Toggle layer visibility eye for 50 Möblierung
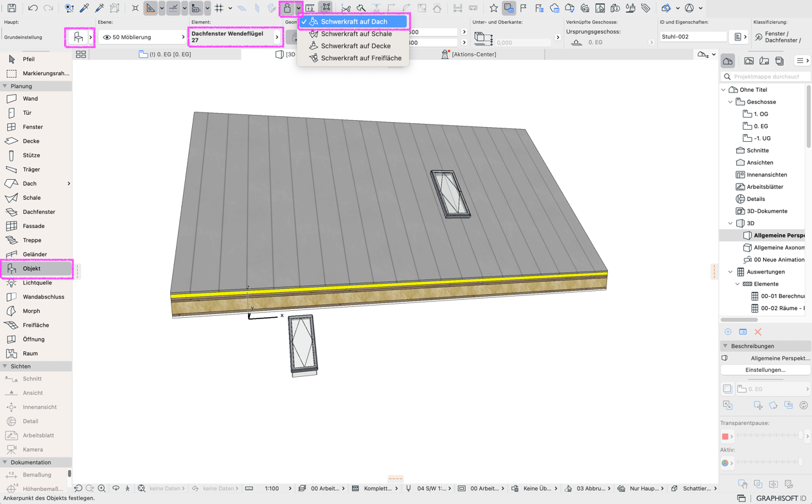Viewport: 812px width, 504px height. [x=107, y=37]
